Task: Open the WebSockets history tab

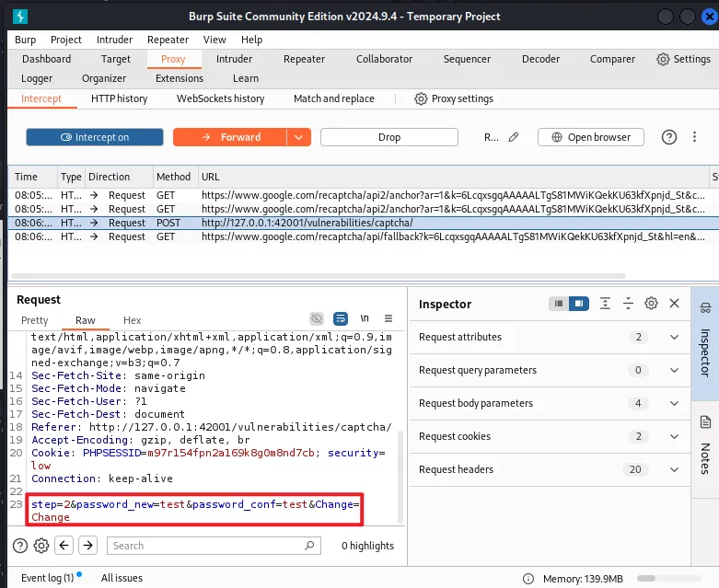Action: pos(221,98)
